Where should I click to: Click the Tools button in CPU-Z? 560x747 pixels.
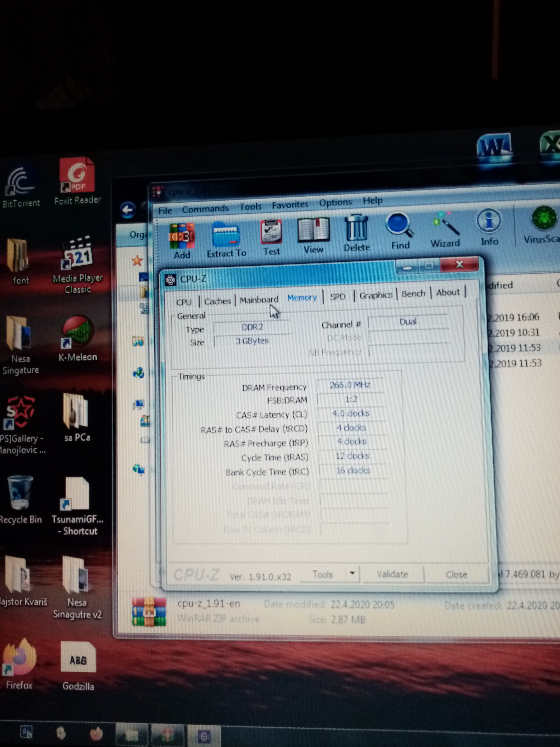(x=323, y=574)
